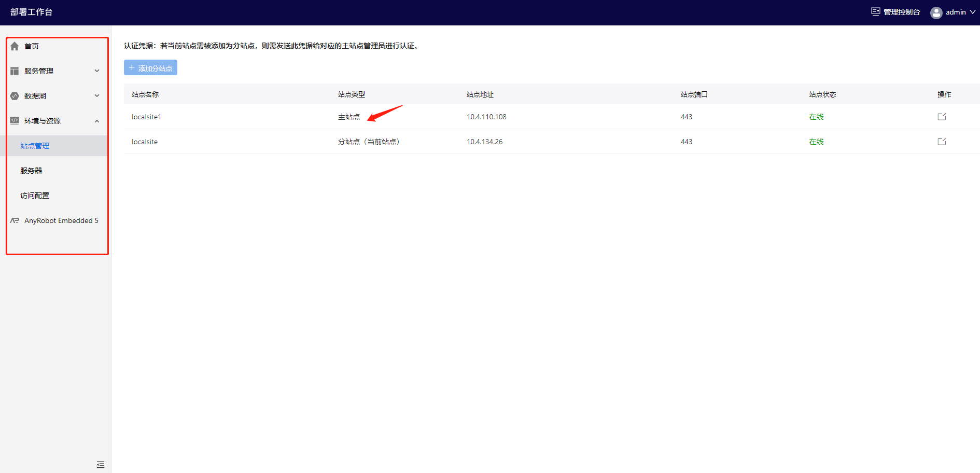Expand the 数据湖 chevron
The height and width of the screenshot is (473, 980).
[97, 96]
